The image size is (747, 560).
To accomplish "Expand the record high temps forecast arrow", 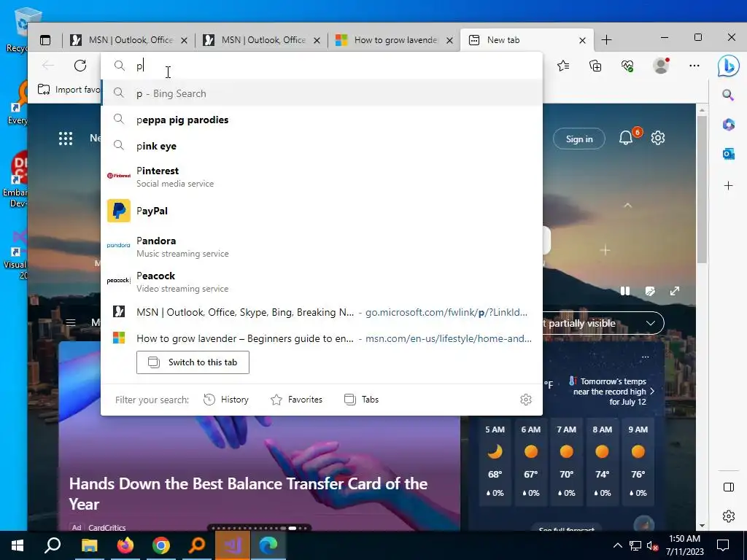I will [652, 391].
